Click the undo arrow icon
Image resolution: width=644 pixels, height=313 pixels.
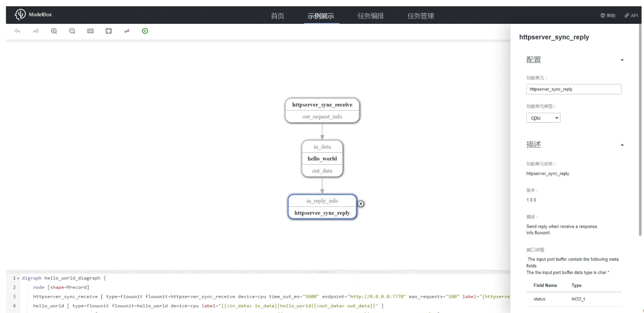point(17,31)
